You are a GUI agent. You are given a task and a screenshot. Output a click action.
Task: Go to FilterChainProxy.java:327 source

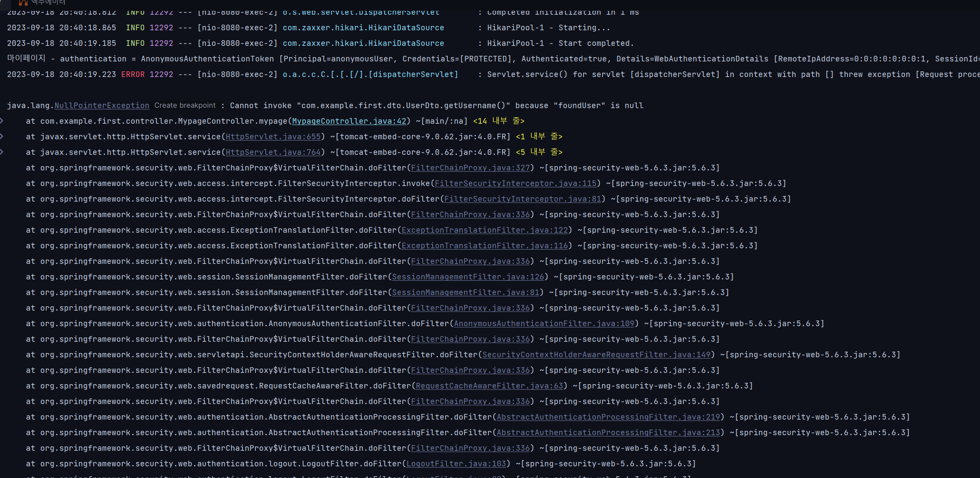pos(470,168)
